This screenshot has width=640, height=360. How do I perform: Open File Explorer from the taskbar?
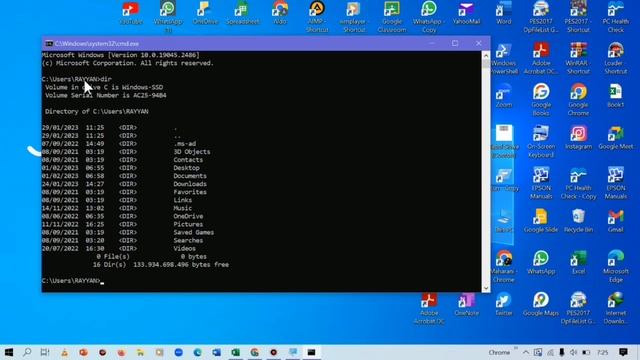coord(140,352)
